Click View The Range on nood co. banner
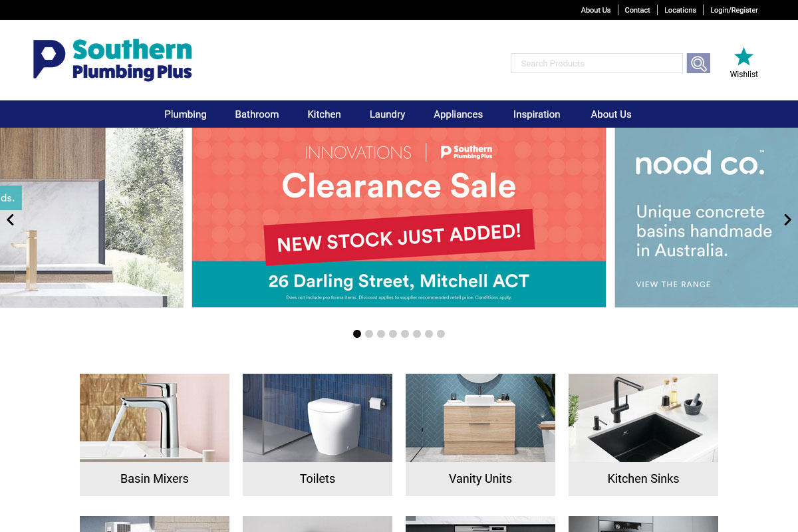This screenshot has width=798, height=532. pyautogui.click(x=673, y=285)
